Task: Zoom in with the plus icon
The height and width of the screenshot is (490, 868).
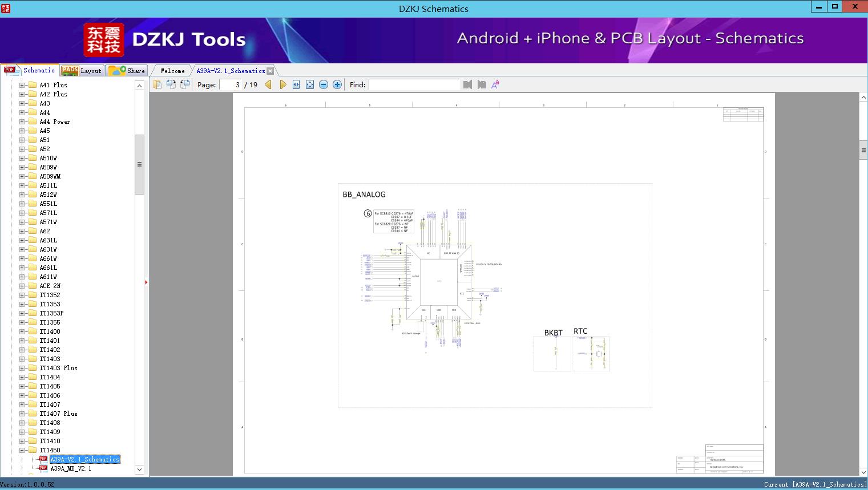Action: [337, 84]
